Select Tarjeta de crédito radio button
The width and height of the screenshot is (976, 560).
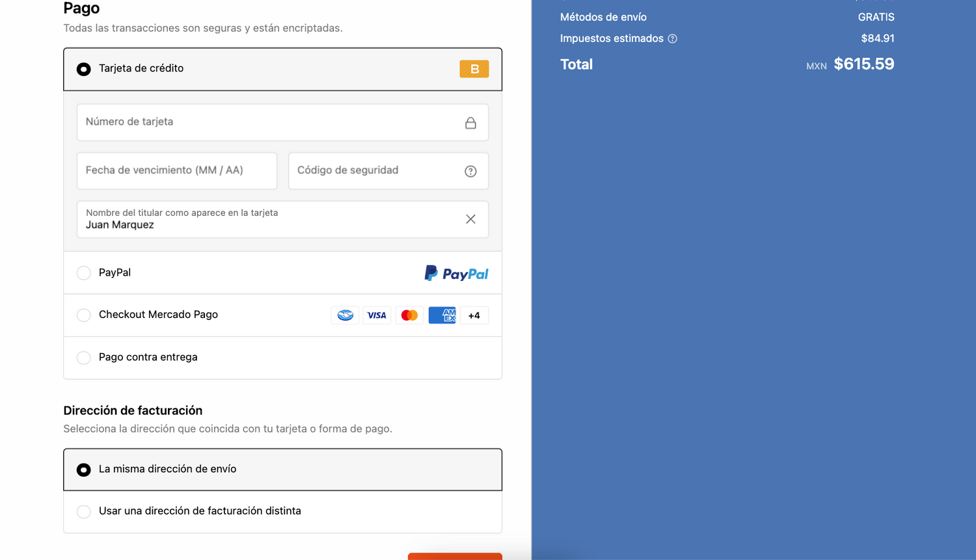[x=84, y=69]
